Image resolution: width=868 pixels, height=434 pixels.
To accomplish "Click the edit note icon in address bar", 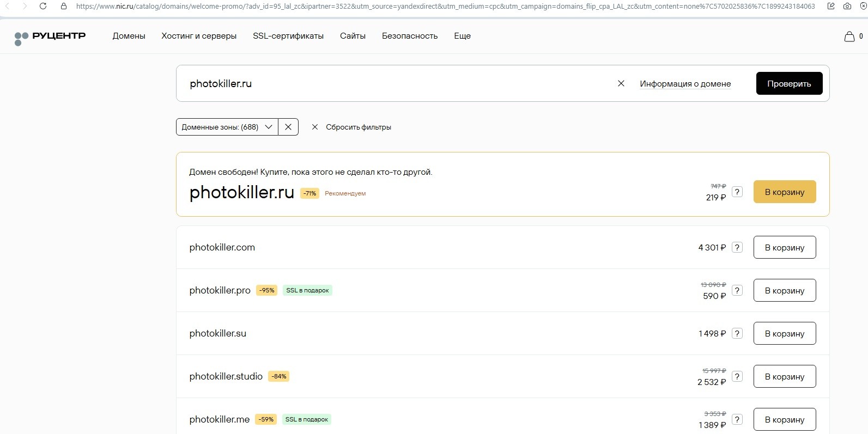I will coord(831,6).
